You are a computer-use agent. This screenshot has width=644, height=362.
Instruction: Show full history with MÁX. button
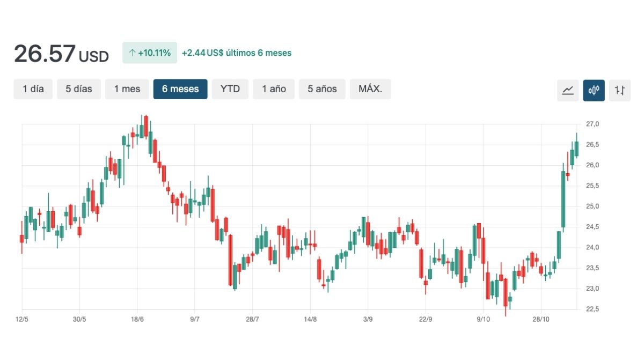pos(370,89)
